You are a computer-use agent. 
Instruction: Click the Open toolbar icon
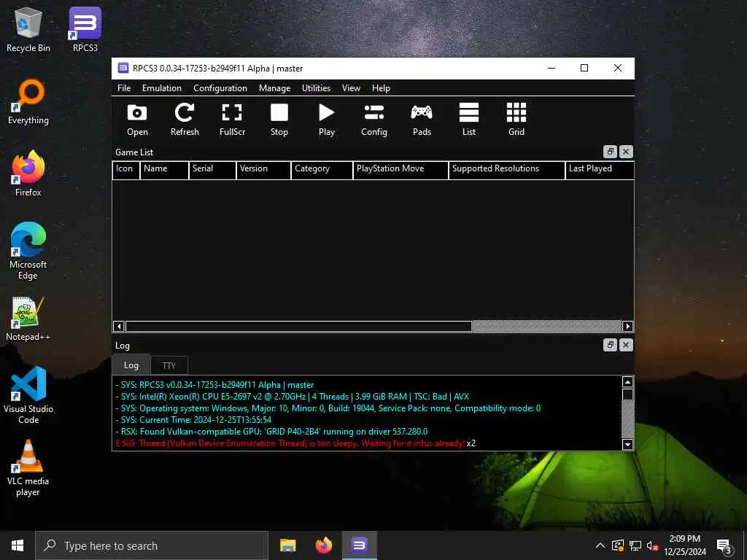[x=137, y=120]
